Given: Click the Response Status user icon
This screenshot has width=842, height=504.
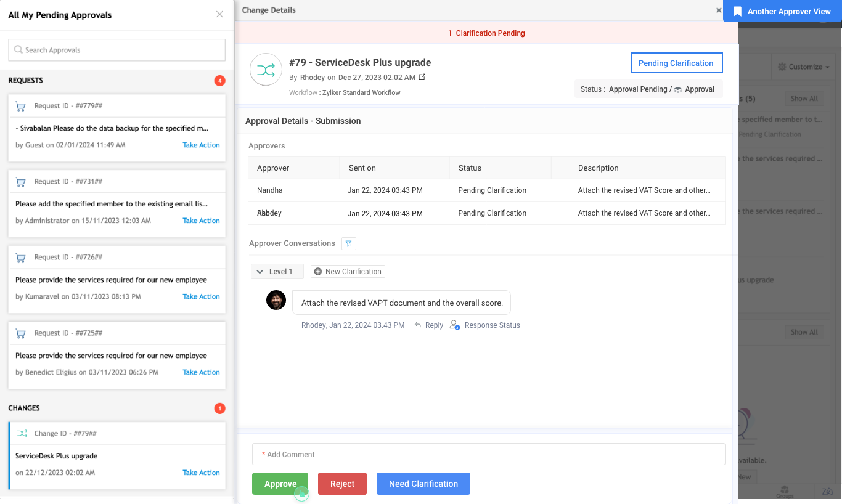Looking at the screenshot, I should pyautogui.click(x=455, y=325).
